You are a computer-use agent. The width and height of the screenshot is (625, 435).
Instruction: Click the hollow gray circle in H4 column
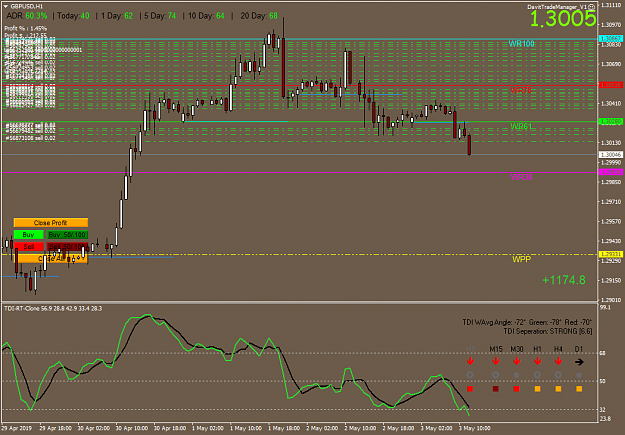coord(558,375)
